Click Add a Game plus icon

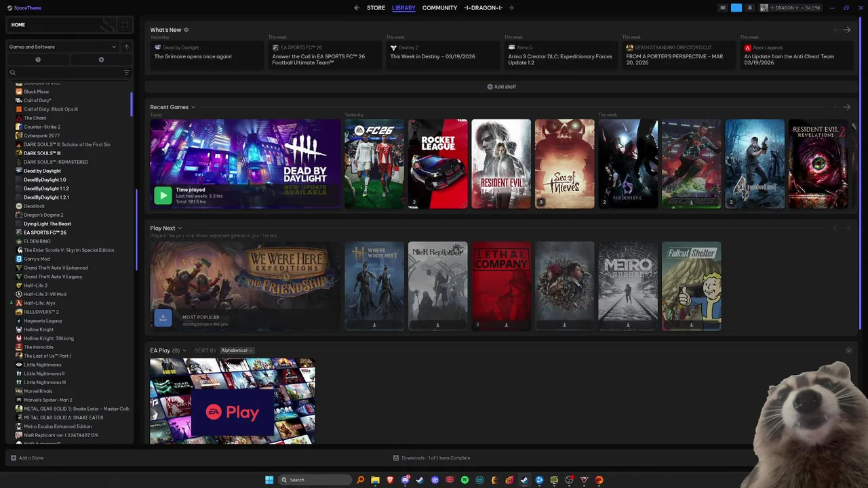(13, 458)
